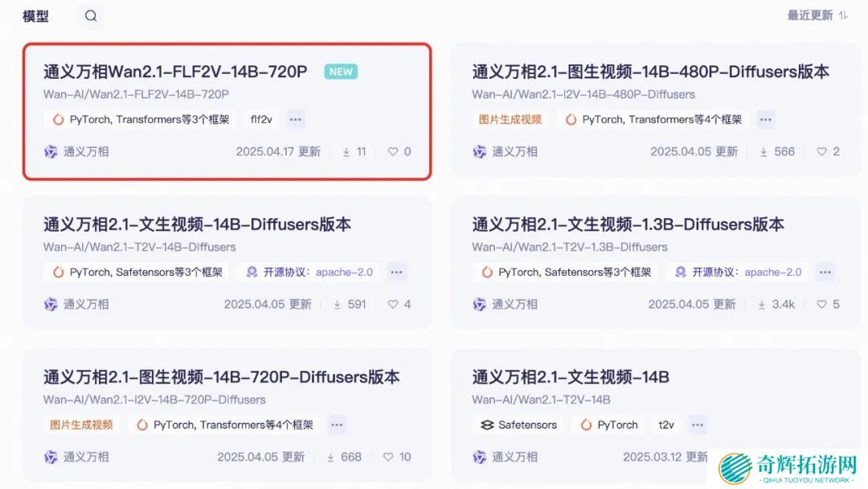Expand more tags on I2V-14B-480P-Diffusers card
The width and height of the screenshot is (868, 489).
pyautogui.click(x=766, y=119)
